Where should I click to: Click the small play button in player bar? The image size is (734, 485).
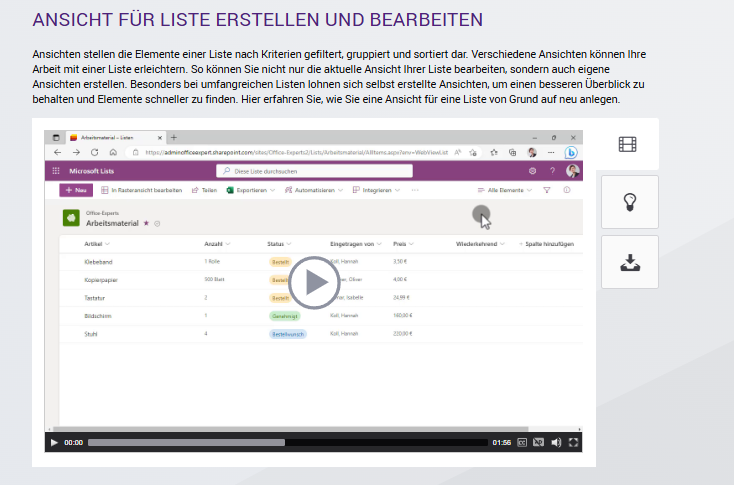click(54, 442)
